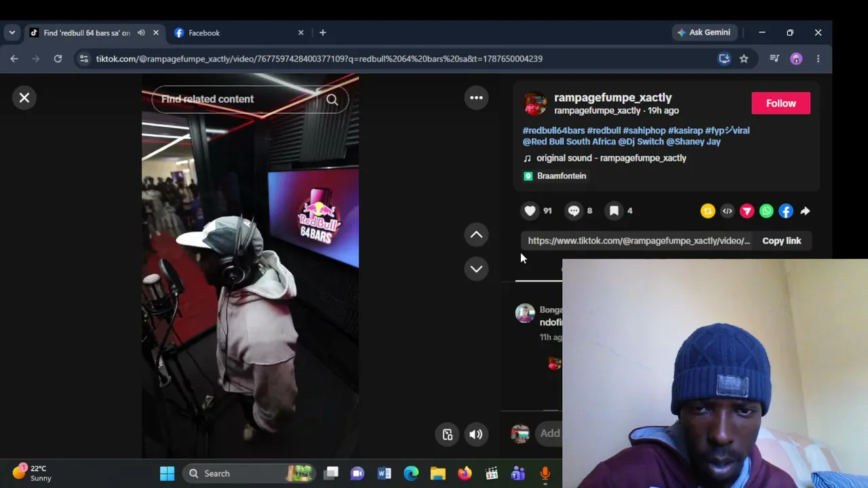Expand the tab search dropdown
The height and width of the screenshot is (488, 868).
point(12,33)
